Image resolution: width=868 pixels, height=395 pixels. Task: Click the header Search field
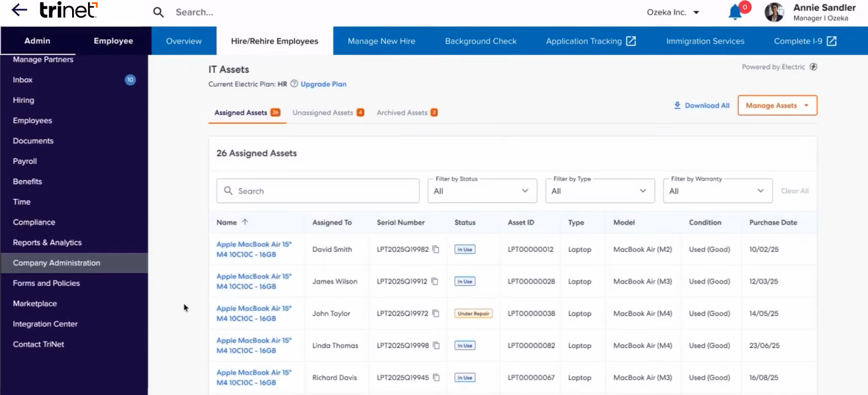coord(195,12)
